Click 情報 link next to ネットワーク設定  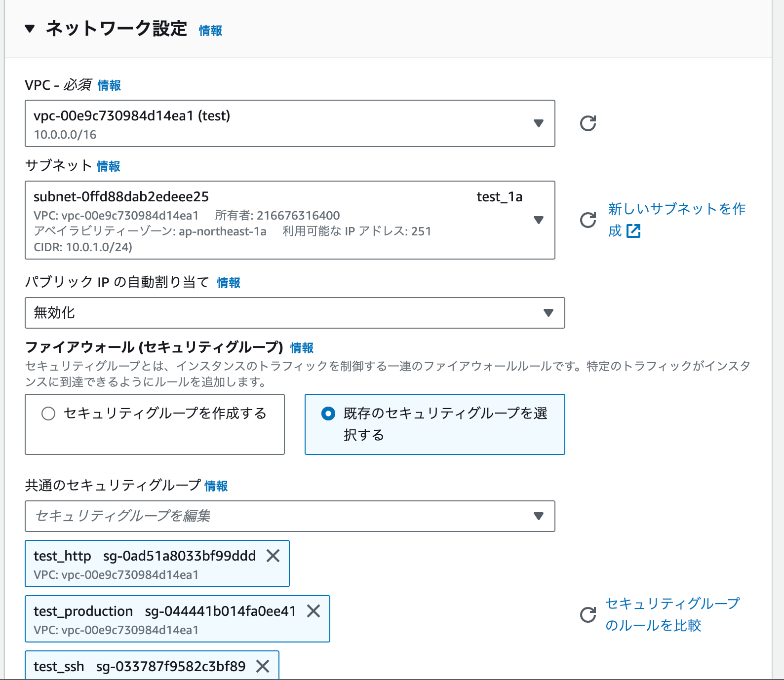pos(210,31)
